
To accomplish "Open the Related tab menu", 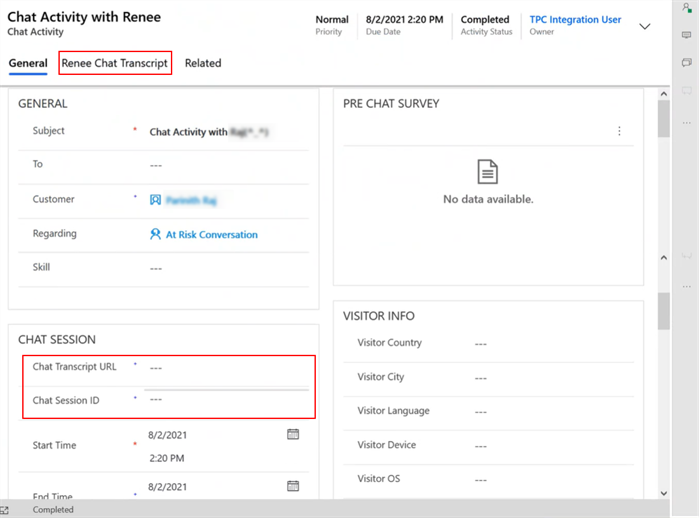I will point(203,63).
